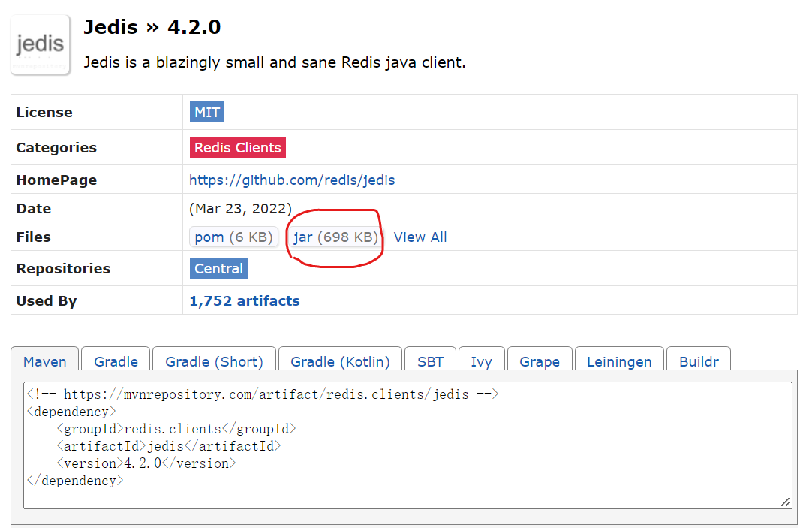
Task: Click the View All files link
Action: (x=420, y=237)
